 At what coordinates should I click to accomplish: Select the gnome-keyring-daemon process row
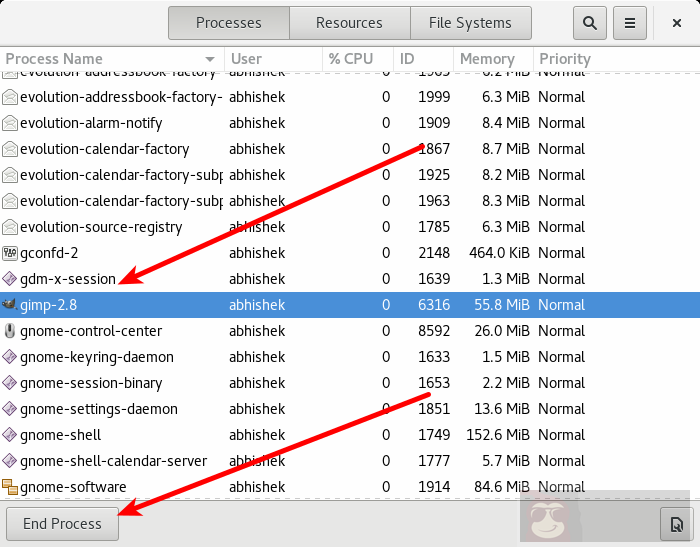pos(300,357)
